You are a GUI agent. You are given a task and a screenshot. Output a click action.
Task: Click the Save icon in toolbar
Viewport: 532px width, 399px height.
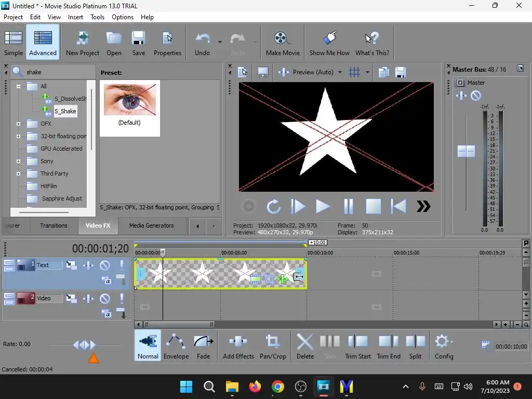[x=138, y=43]
